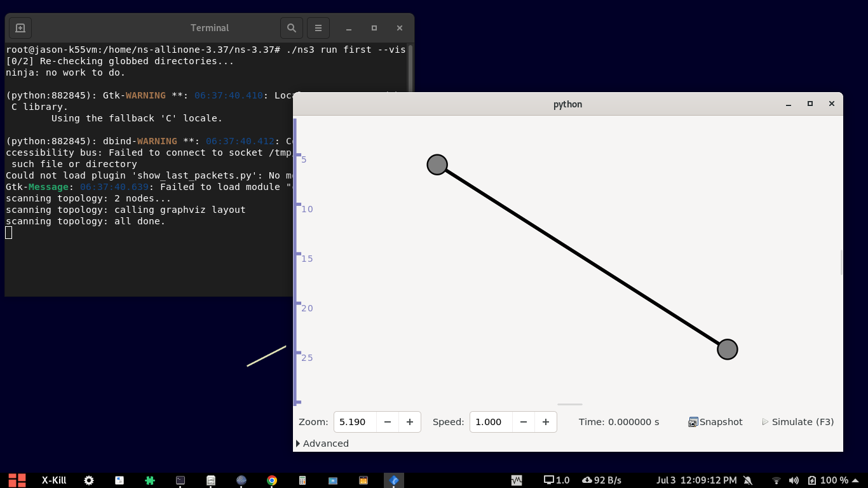This screenshot has height=488, width=868.
Task: Click the Snapshot button
Action: 715,422
